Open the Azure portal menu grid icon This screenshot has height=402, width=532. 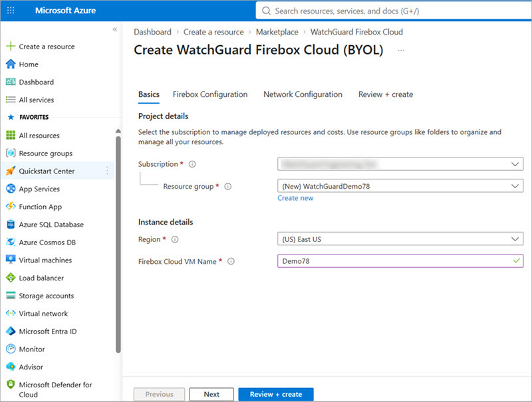[11, 11]
